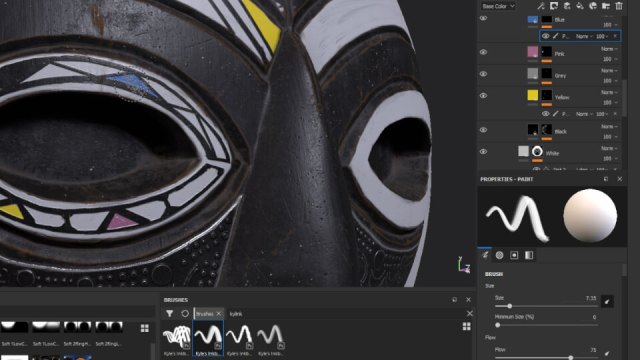Toggle eye of Yellow layer's paint effect
The image size is (640, 360).
coord(545,114)
